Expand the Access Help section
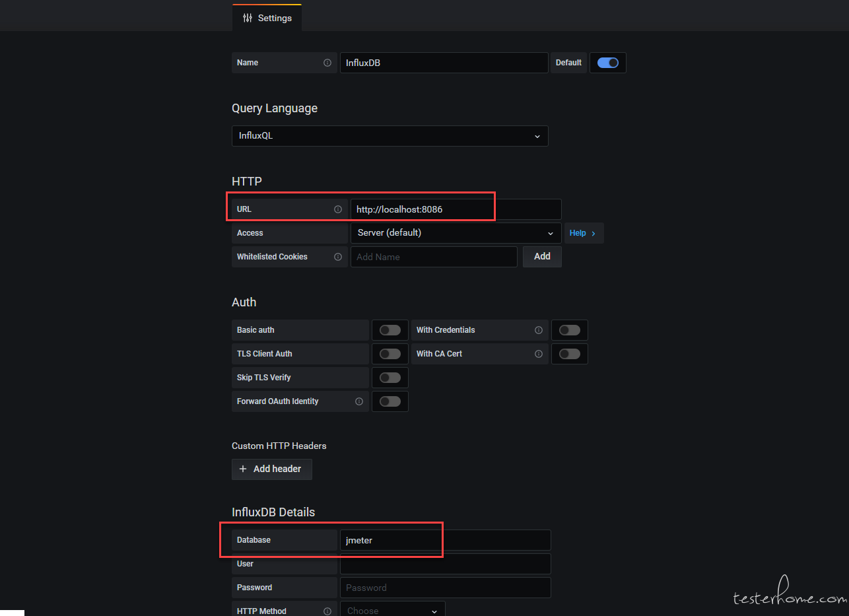This screenshot has width=849, height=616. 584,233
